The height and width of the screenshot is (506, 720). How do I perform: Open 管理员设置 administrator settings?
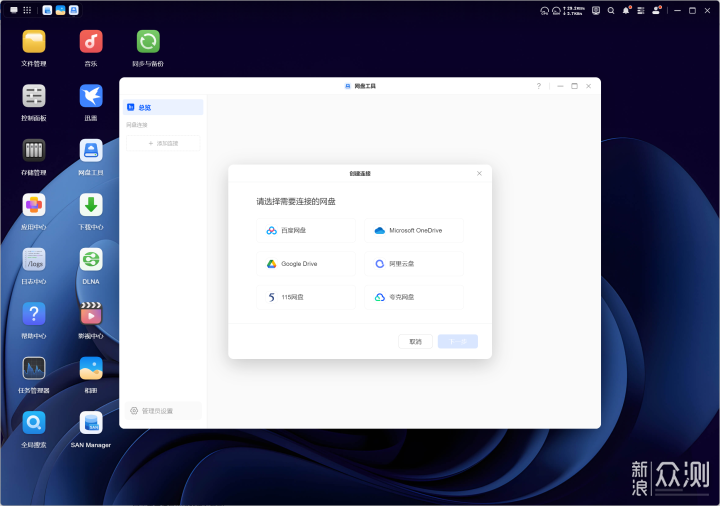click(163, 411)
